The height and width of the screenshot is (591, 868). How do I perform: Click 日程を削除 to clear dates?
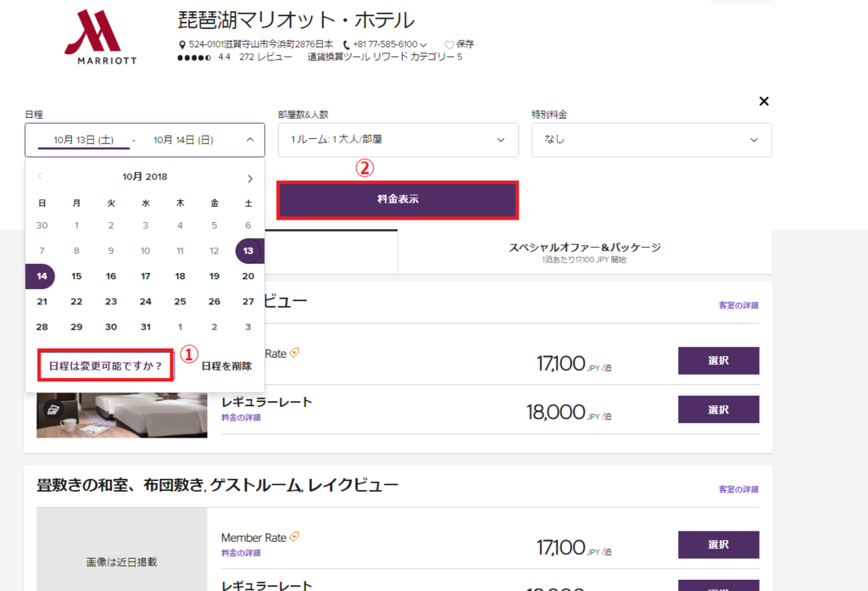(226, 366)
